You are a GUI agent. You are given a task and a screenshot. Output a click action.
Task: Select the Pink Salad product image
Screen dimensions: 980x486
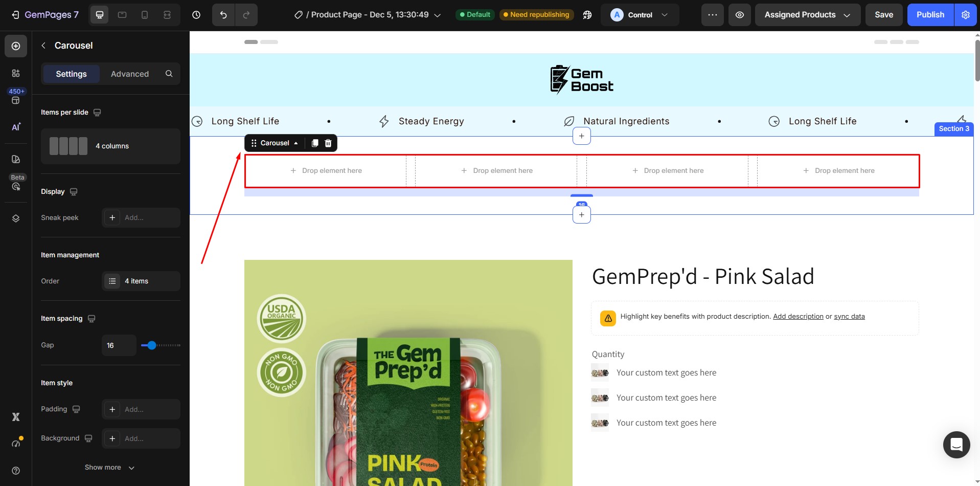point(408,373)
